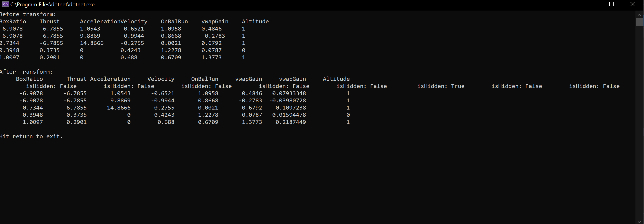Select the 'Before transform:' heading text
The width and height of the screenshot is (644, 224).
click(x=28, y=14)
